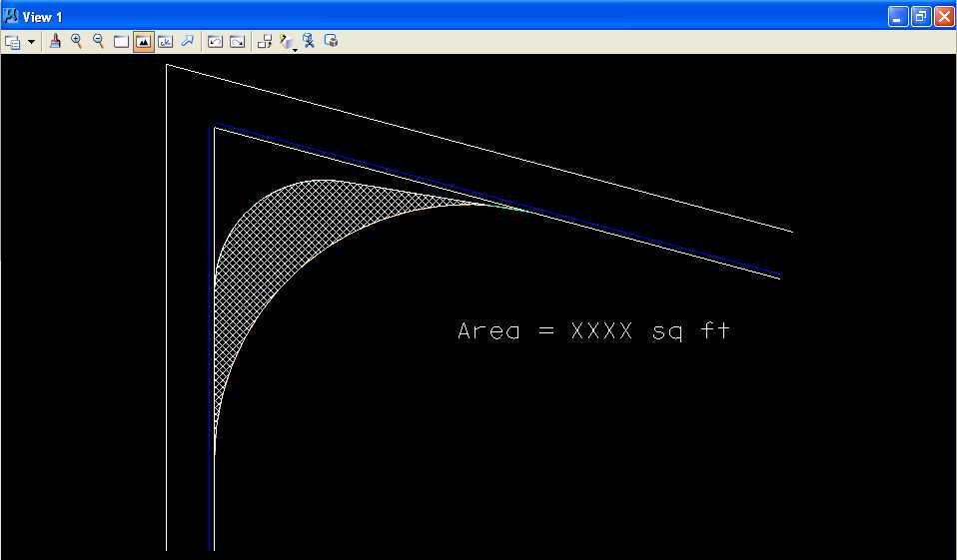Screen dimensions: 957x560
Task: Toggle the highlighted Fit View tool
Action: coord(144,42)
